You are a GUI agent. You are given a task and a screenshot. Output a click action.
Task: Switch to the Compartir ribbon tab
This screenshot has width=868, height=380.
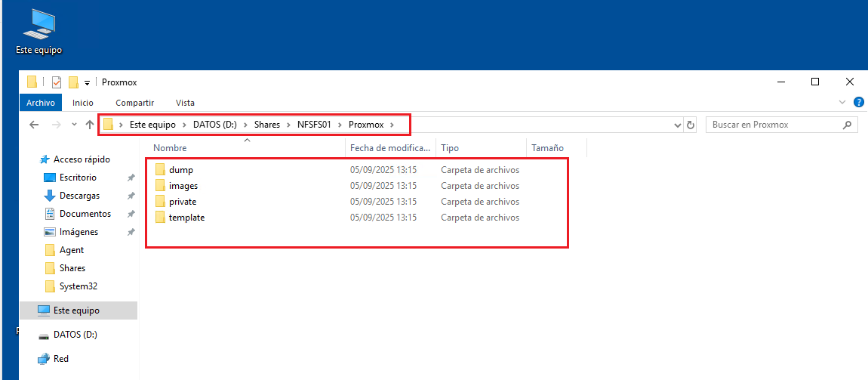(134, 103)
